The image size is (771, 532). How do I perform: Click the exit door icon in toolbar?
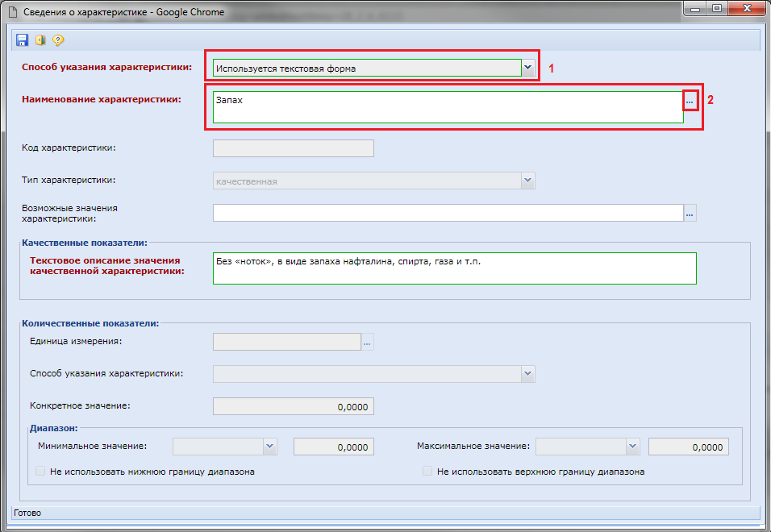click(40, 40)
